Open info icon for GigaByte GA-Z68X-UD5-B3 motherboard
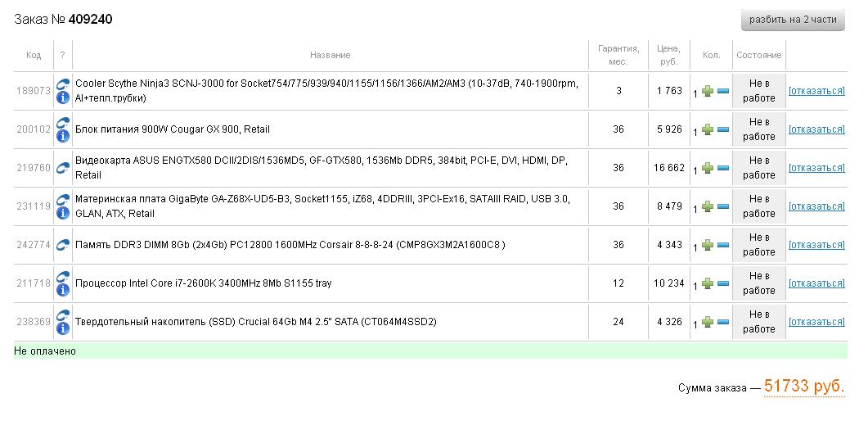The image size is (868, 430). (63, 213)
